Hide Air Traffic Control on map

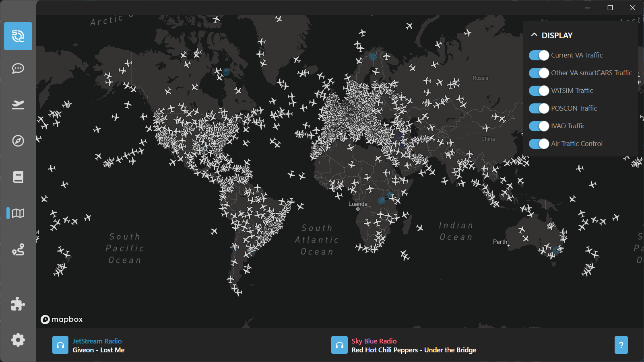(539, 144)
